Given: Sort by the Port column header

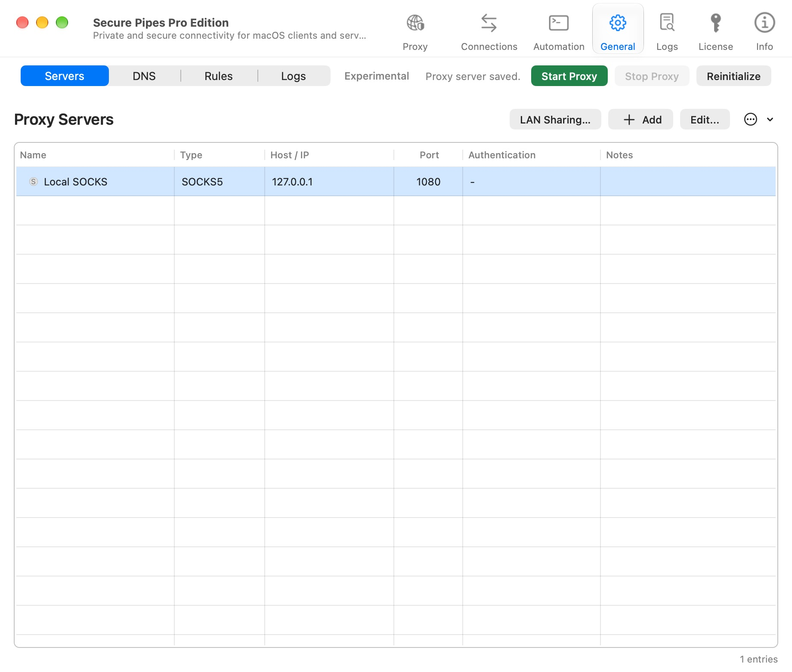Looking at the screenshot, I should pos(429,155).
